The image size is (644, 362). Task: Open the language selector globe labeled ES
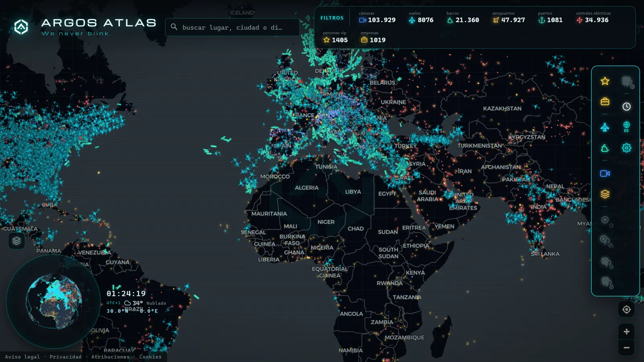[x=627, y=127]
